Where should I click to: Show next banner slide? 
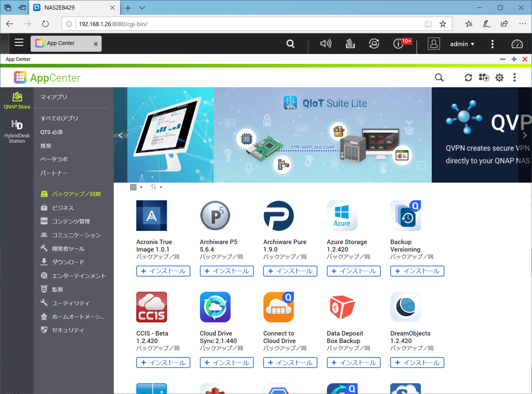tap(525, 135)
